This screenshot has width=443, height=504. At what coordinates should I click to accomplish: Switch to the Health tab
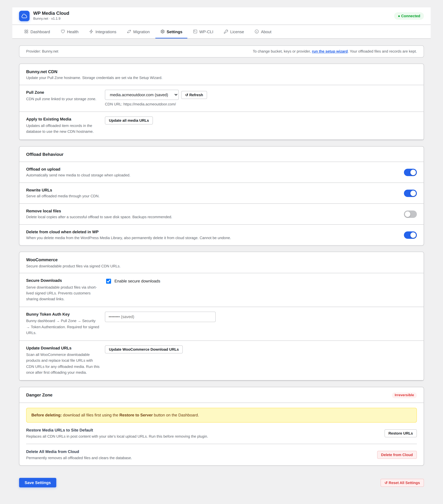coord(70,32)
